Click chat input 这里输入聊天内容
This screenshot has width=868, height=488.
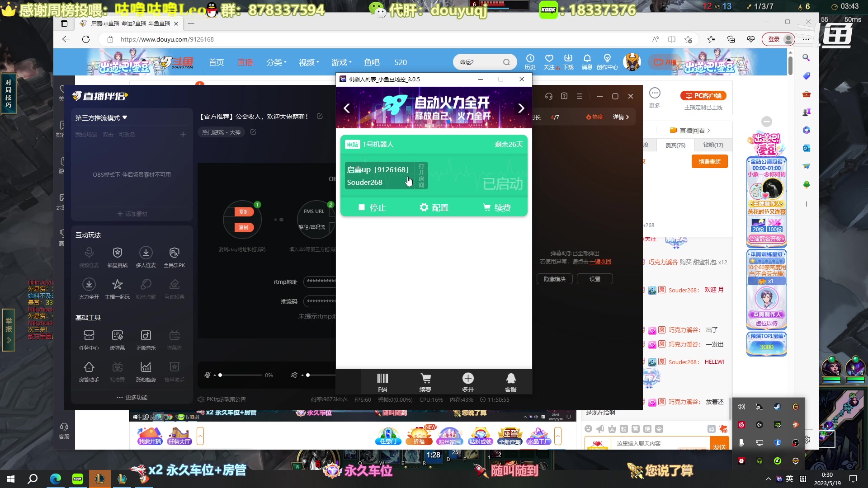660,444
